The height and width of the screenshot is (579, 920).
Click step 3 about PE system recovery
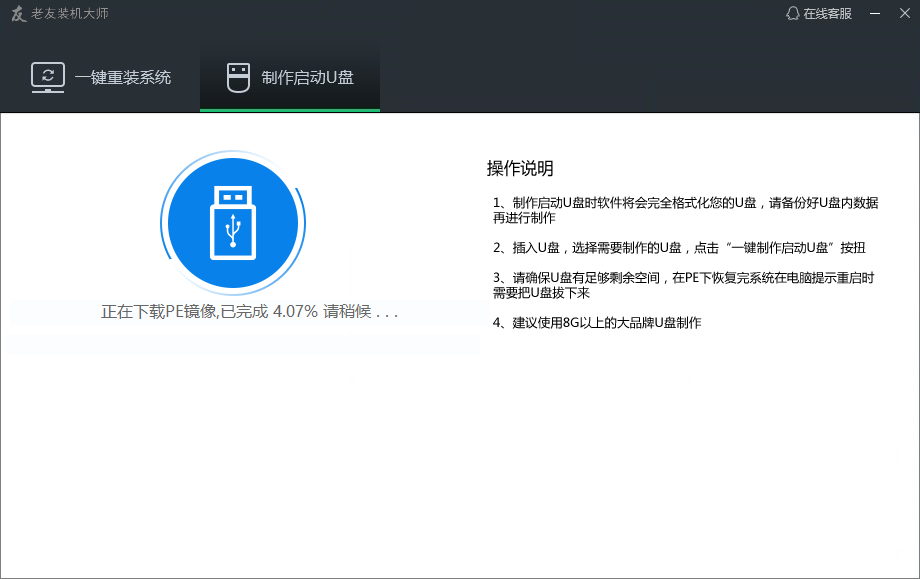tap(680, 284)
